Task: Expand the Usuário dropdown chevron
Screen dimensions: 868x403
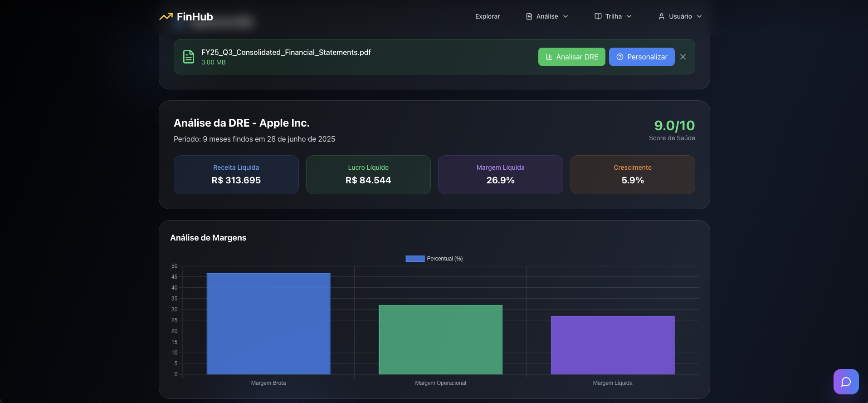Action: tap(699, 16)
